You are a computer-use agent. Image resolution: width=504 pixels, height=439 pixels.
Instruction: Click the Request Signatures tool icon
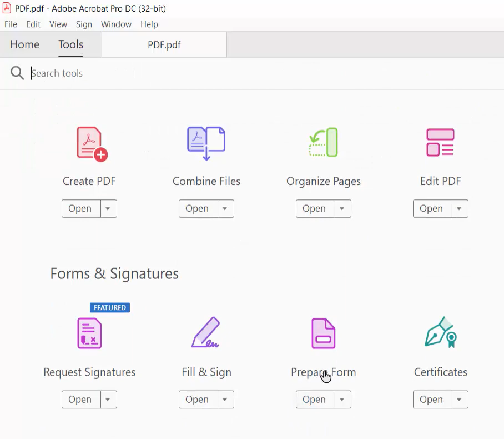tap(89, 333)
